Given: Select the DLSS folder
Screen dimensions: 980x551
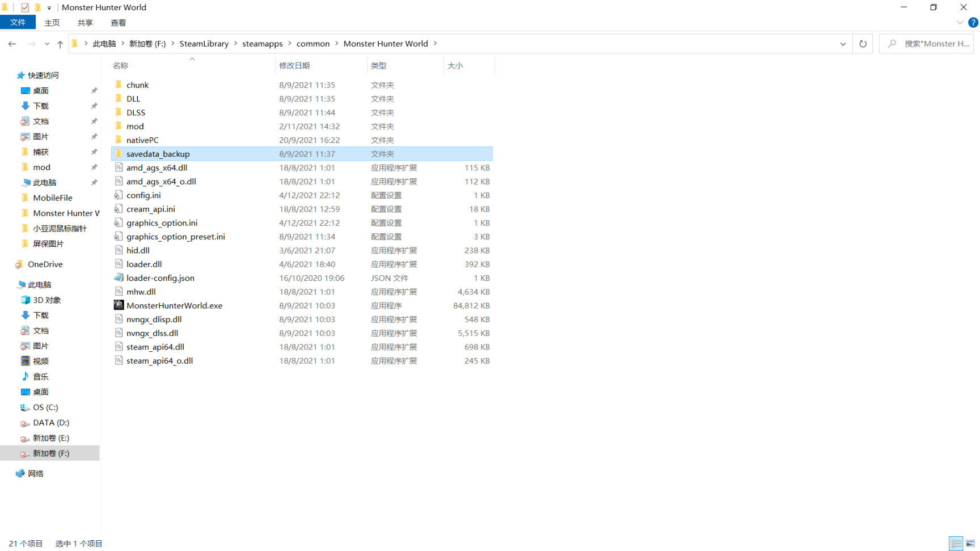Looking at the screenshot, I should [x=136, y=112].
